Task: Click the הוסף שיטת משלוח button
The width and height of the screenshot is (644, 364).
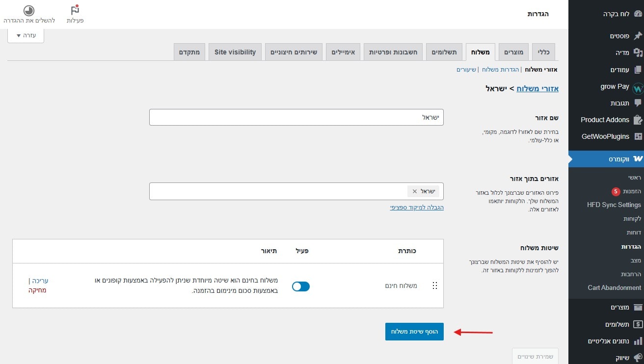Action: point(414,332)
